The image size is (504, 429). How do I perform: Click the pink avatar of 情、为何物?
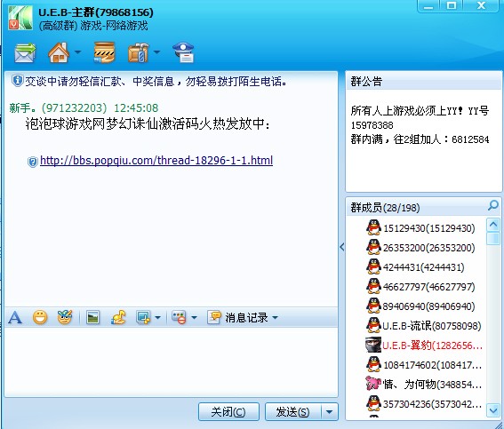pyautogui.click(x=373, y=384)
